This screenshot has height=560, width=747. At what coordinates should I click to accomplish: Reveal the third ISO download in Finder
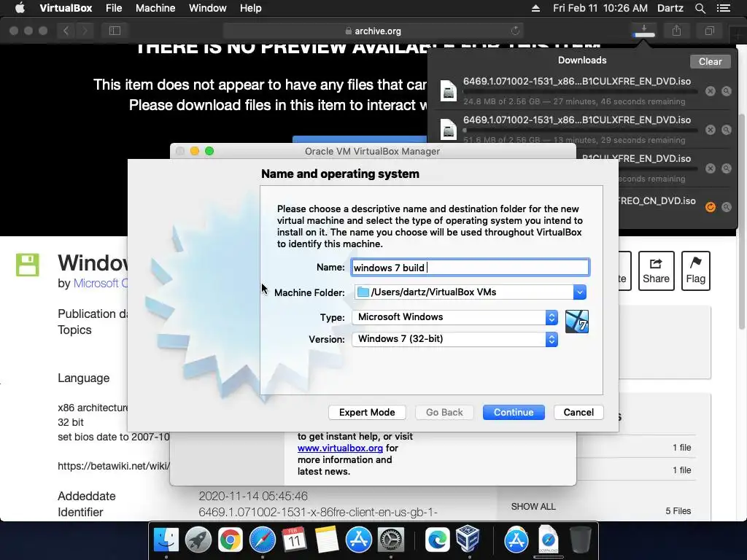727,168
